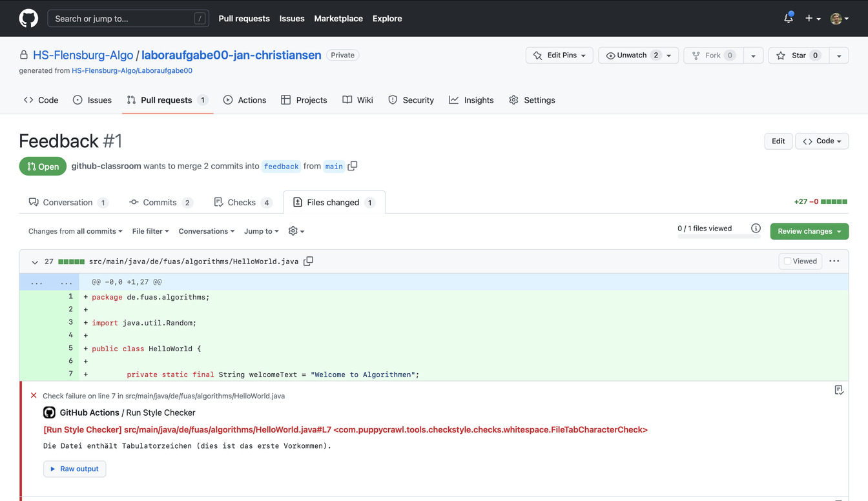
Task: Open the Actions repository tab
Action: [245, 100]
